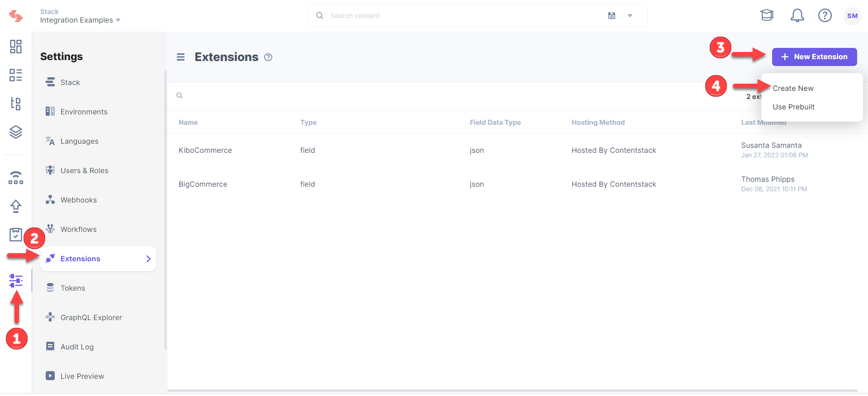Sort by Hosting Method column header
This screenshot has height=396, width=868.
(x=598, y=123)
